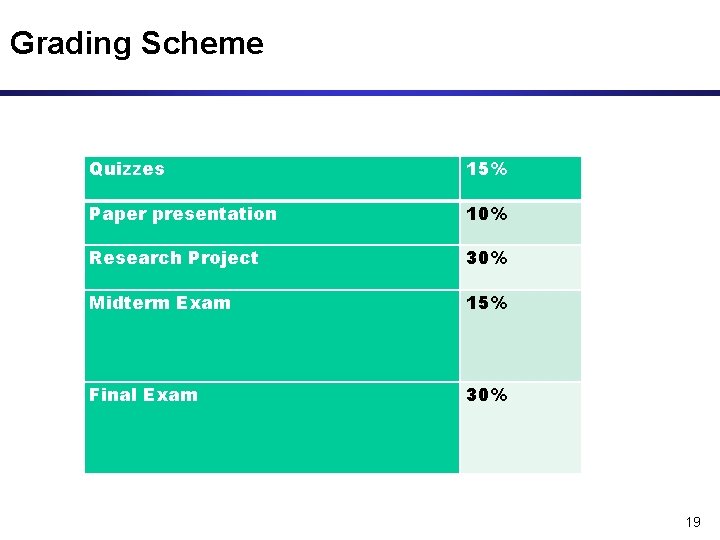Click the Grading Scheme title
Viewport: 720px width, 540px height.
(137, 44)
